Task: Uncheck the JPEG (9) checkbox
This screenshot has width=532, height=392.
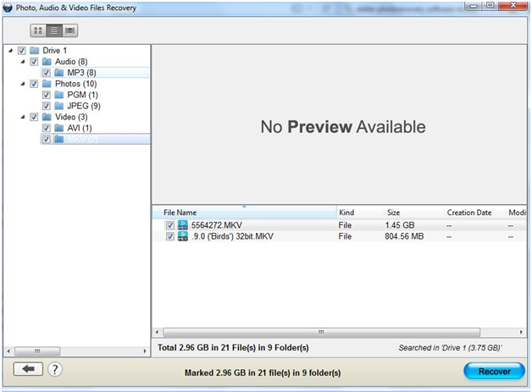Action: [x=47, y=106]
